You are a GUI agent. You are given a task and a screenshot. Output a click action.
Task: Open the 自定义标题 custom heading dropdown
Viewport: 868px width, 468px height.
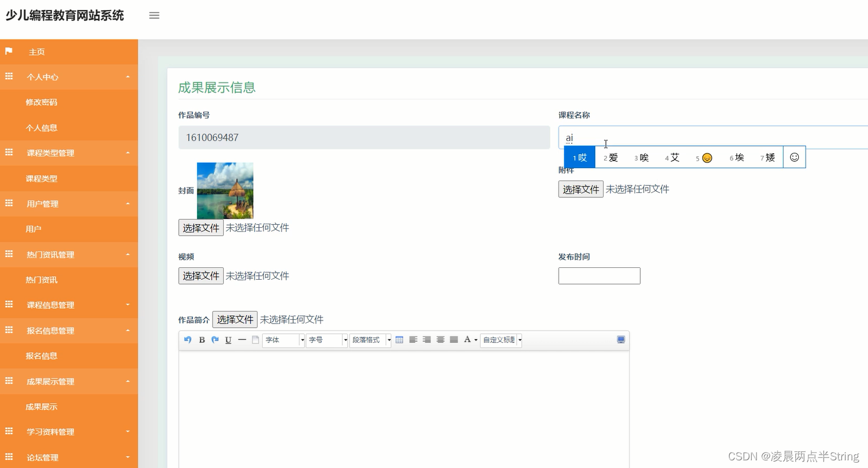500,340
